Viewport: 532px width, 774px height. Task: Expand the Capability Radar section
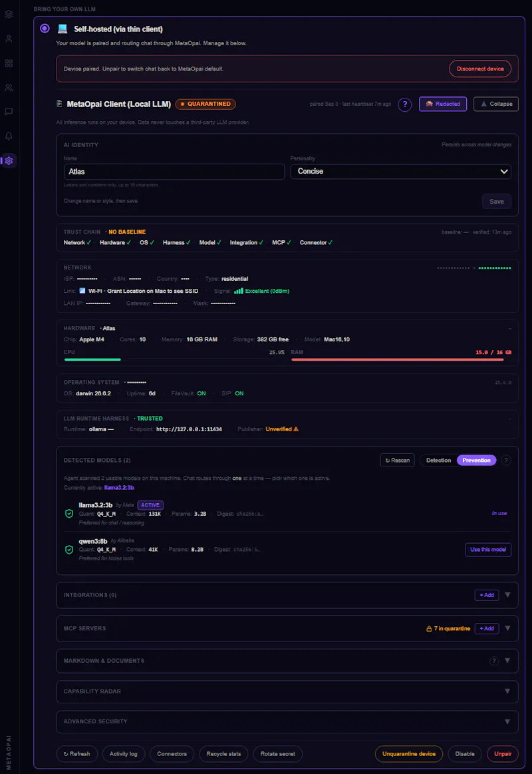pos(507,691)
